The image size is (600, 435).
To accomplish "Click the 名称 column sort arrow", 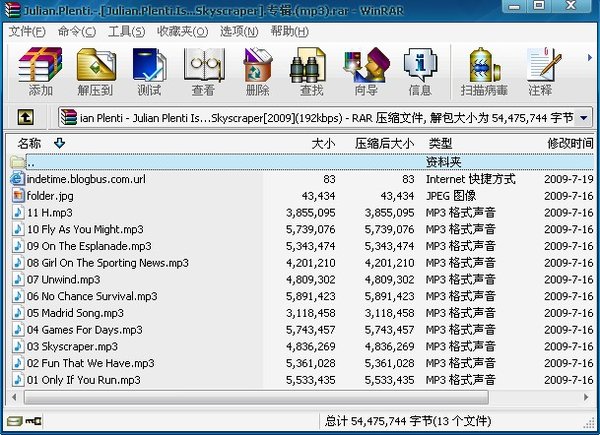I will point(59,143).
